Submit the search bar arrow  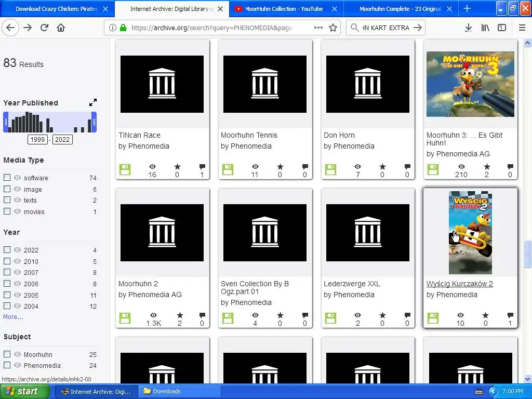click(418, 28)
